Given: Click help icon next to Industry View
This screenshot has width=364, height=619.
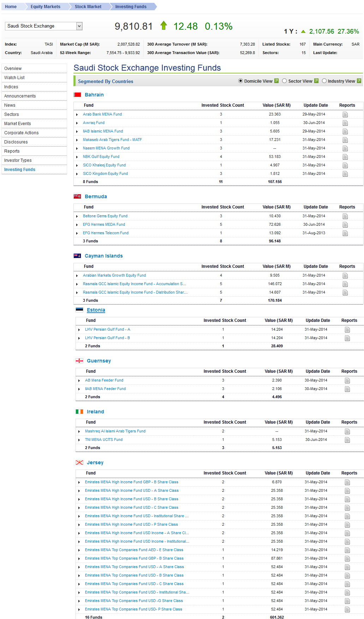Looking at the screenshot, I should 359,81.
